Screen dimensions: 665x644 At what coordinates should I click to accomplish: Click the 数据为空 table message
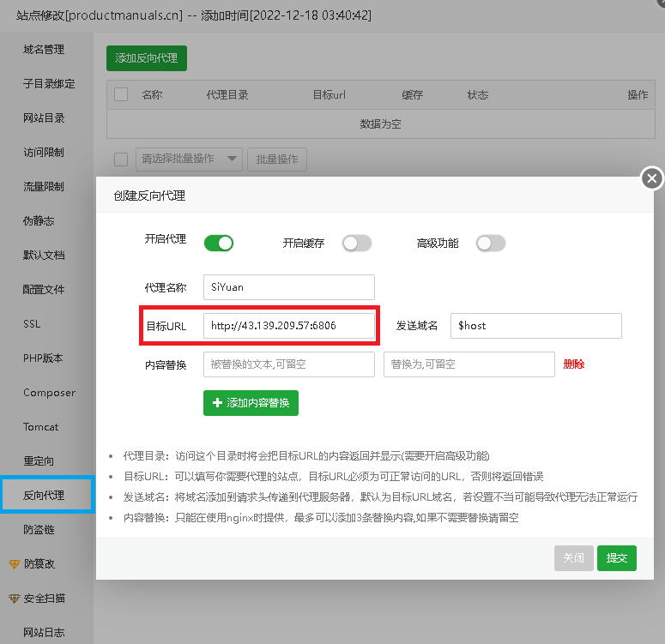tap(380, 123)
